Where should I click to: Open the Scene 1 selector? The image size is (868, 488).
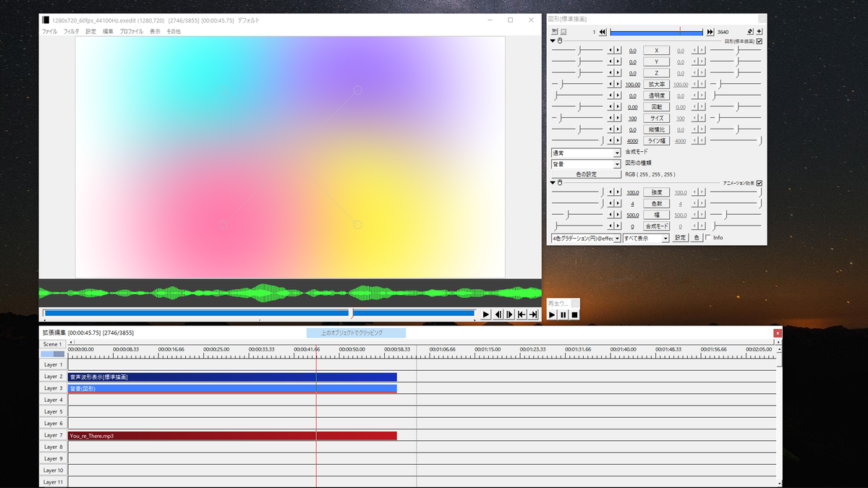52,344
